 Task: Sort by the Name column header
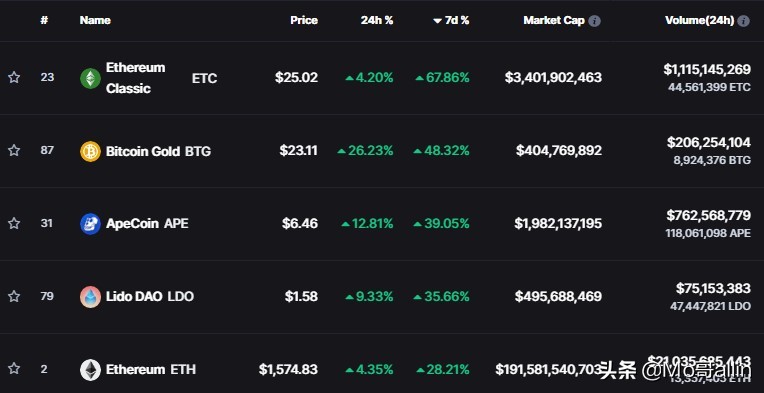coord(95,20)
